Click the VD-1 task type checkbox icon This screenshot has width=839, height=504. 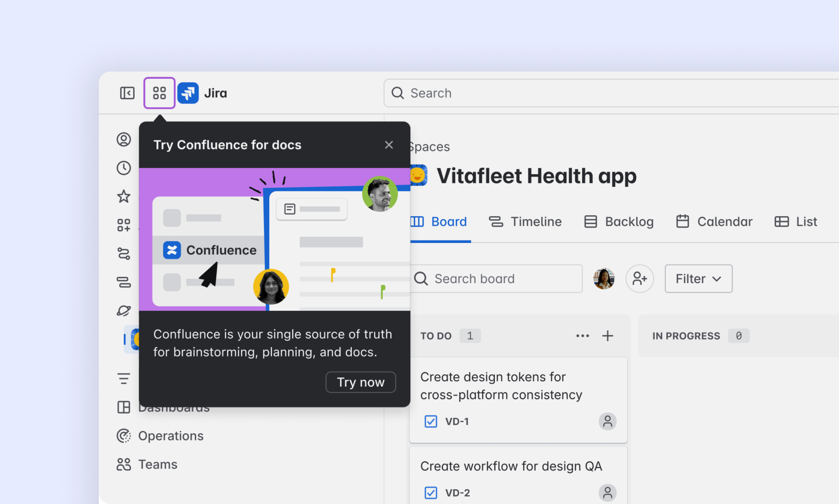tap(430, 421)
